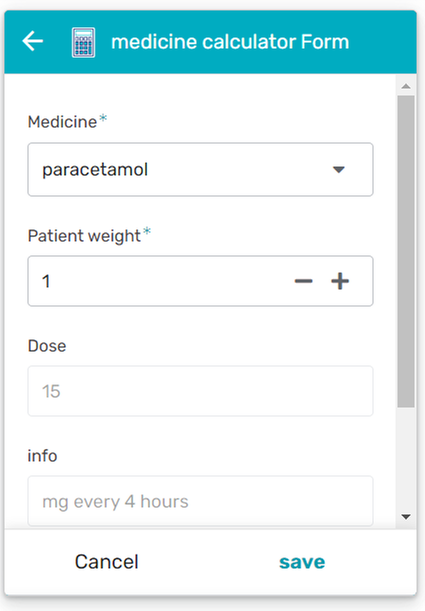
Task: Click the calculator icon in the header
Action: pyautogui.click(x=83, y=42)
